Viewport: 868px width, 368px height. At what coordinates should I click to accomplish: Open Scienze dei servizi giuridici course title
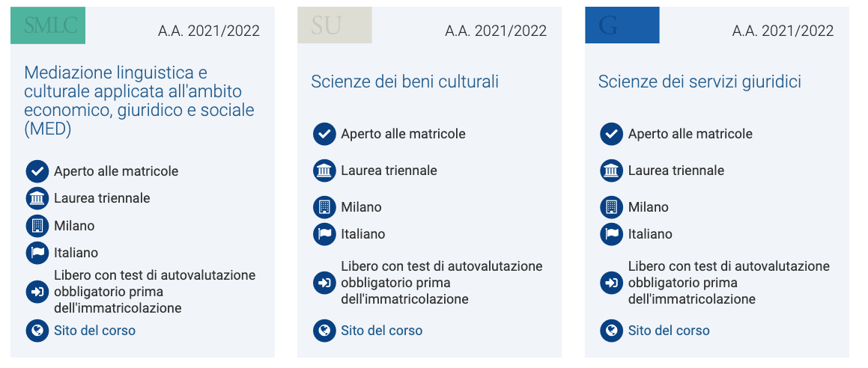tap(699, 82)
